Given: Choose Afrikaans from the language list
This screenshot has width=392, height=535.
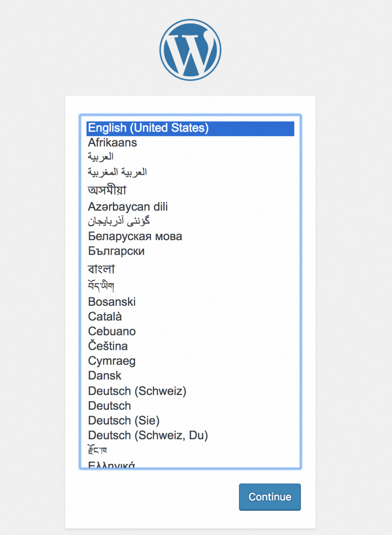Looking at the screenshot, I should (112, 143).
